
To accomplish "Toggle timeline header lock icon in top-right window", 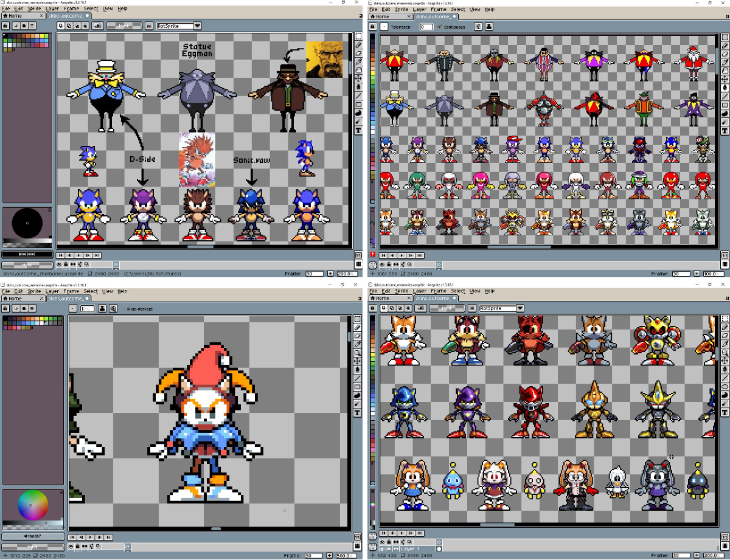I will tap(389, 264).
